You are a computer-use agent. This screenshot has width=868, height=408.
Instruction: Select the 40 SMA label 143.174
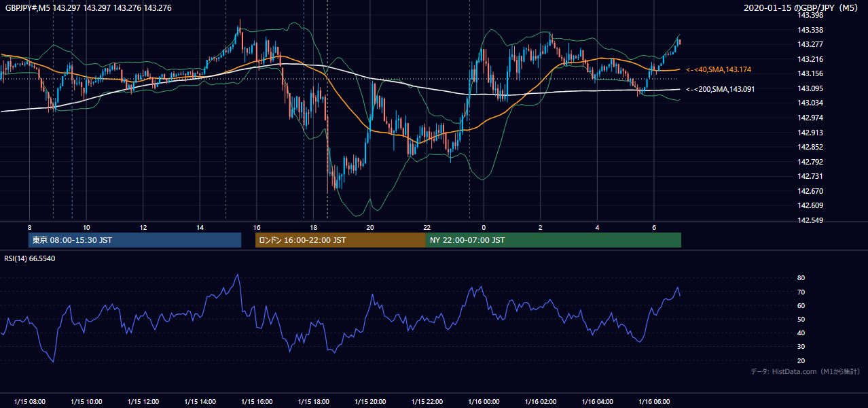point(719,69)
